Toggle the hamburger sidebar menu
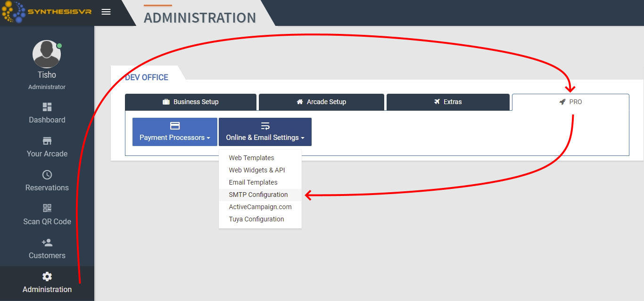 tap(106, 12)
